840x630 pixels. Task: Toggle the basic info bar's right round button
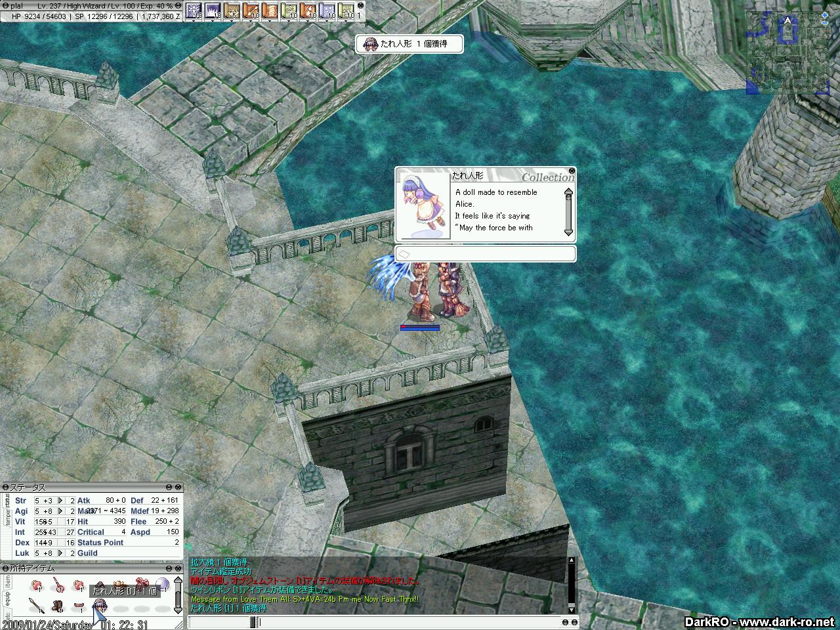[x=178, y=5]
